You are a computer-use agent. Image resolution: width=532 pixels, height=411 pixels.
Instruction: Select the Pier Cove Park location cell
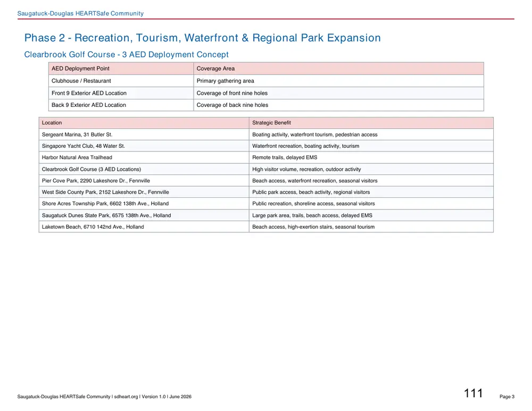[x=144, y=181]
